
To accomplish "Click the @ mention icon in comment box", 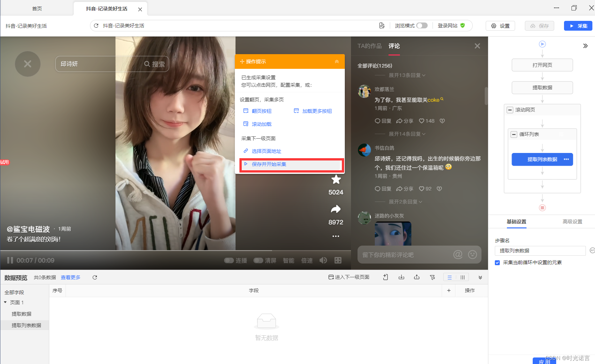I will coord(458,254).
